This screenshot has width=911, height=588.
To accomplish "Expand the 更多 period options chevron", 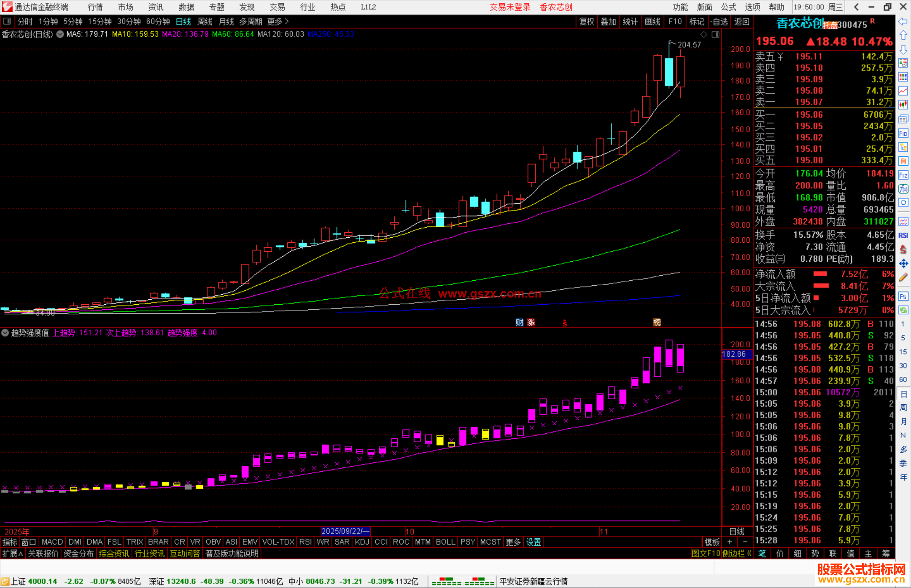I will tap(287, 21).
